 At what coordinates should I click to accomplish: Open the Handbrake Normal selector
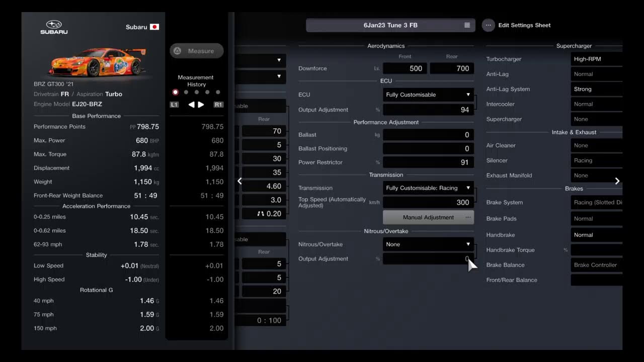pyautogui.click(x=596, y=235)
